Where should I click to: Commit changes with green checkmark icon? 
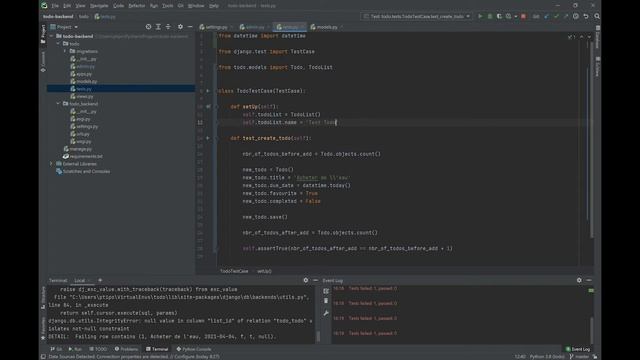coord(556,16)
